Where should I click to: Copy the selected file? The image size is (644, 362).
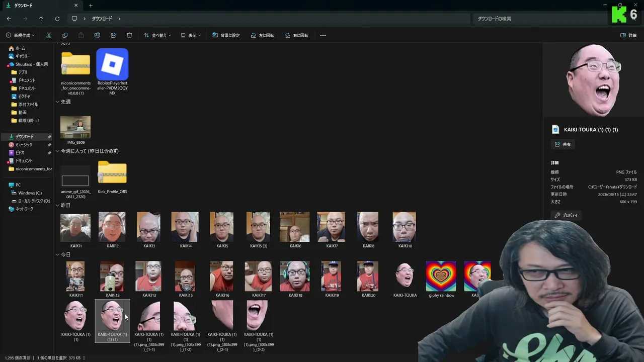pyautogui.click(x=65, y=35)
